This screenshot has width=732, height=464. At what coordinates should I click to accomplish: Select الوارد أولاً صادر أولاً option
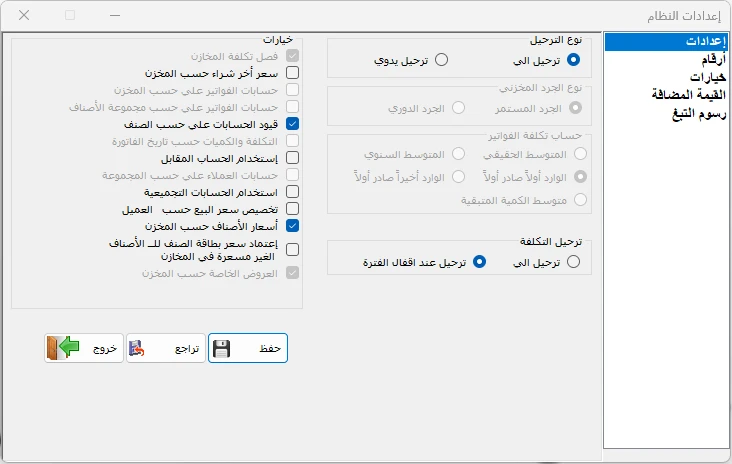[580, 177]
